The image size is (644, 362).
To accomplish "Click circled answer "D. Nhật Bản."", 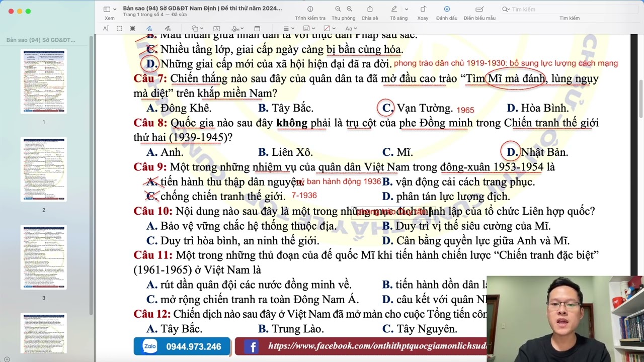I will click(x=537, y=152).
